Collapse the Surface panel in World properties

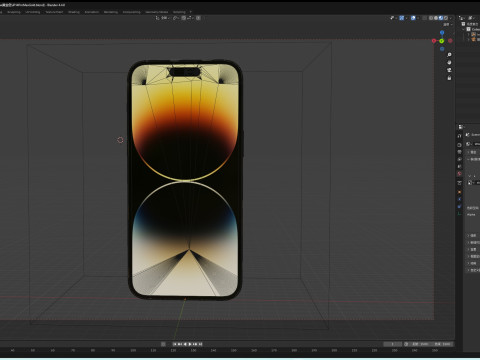point(473,159)
